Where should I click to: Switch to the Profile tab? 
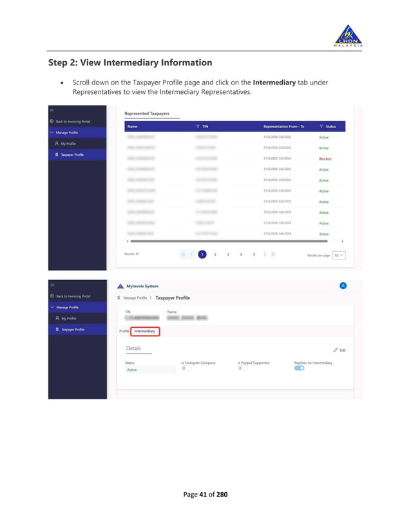124,331
